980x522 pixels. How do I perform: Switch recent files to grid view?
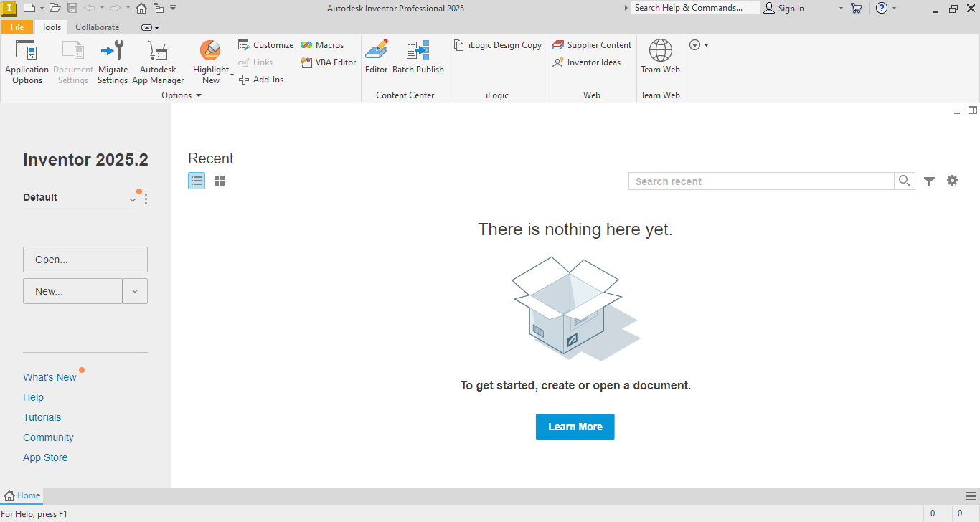pos(220,181)
